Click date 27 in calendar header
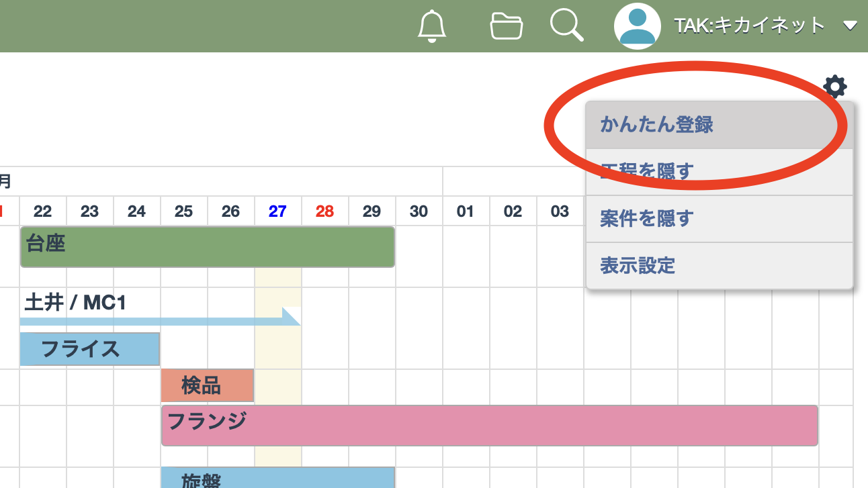 (x=277, y=211)
